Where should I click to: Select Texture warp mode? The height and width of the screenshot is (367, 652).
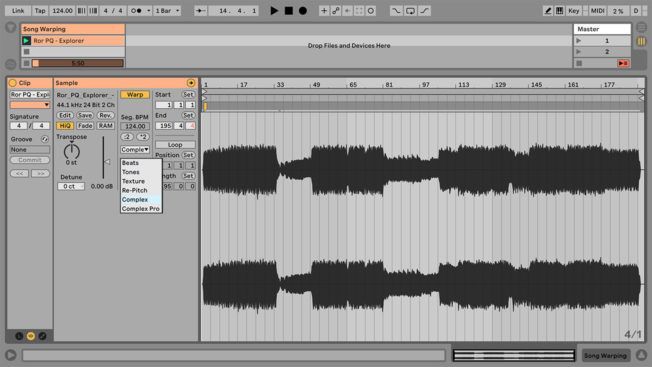[141, 181]
